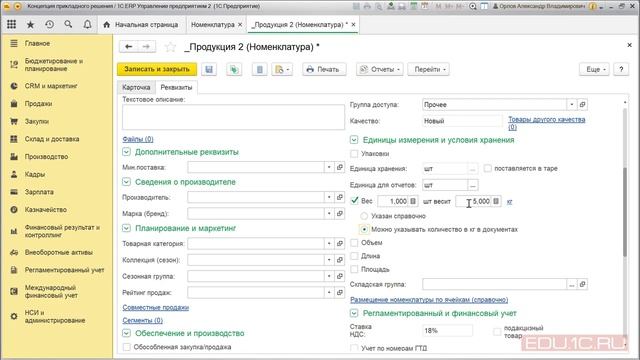Click the кг unit link
Screen dimensions: 640x360
[509, 201]
